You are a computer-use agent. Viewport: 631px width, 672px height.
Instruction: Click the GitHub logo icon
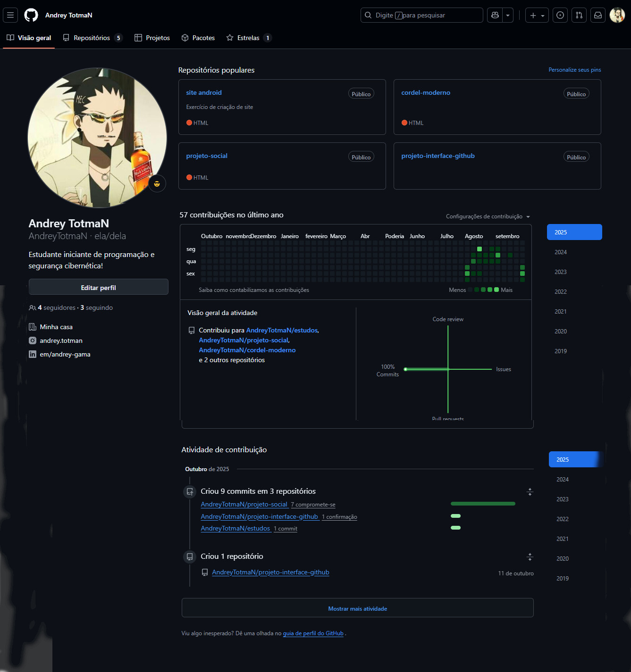click(30, 15)
